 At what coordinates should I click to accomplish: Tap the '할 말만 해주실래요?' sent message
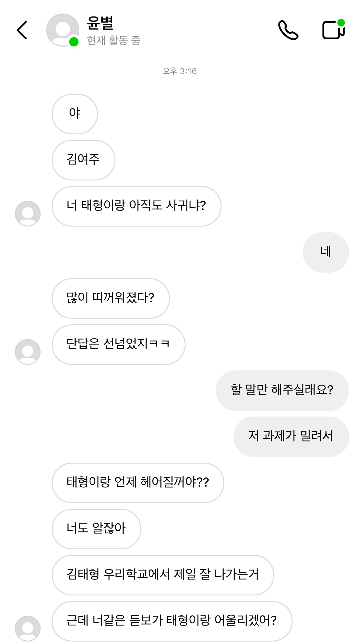pos(282,390)
